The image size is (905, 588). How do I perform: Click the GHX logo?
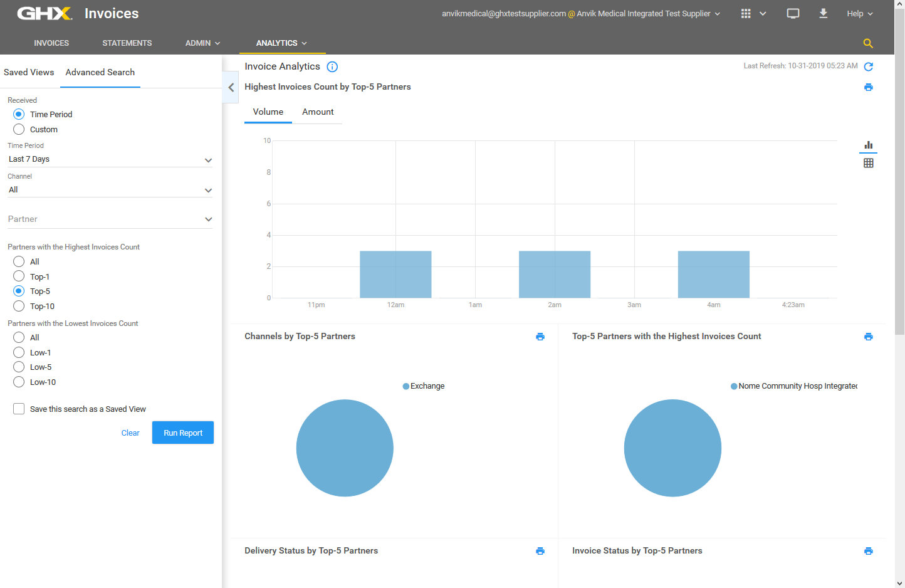[44, 13]
